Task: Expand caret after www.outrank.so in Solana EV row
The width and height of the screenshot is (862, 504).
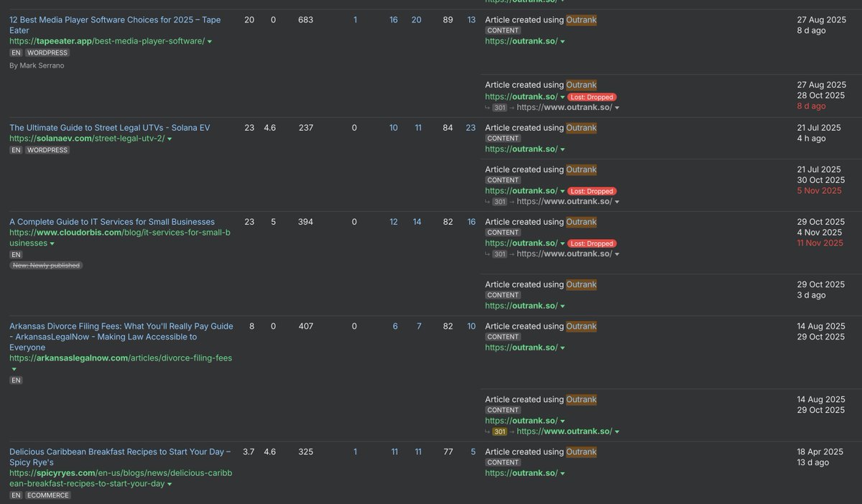Action: click(x=617, y=202)
